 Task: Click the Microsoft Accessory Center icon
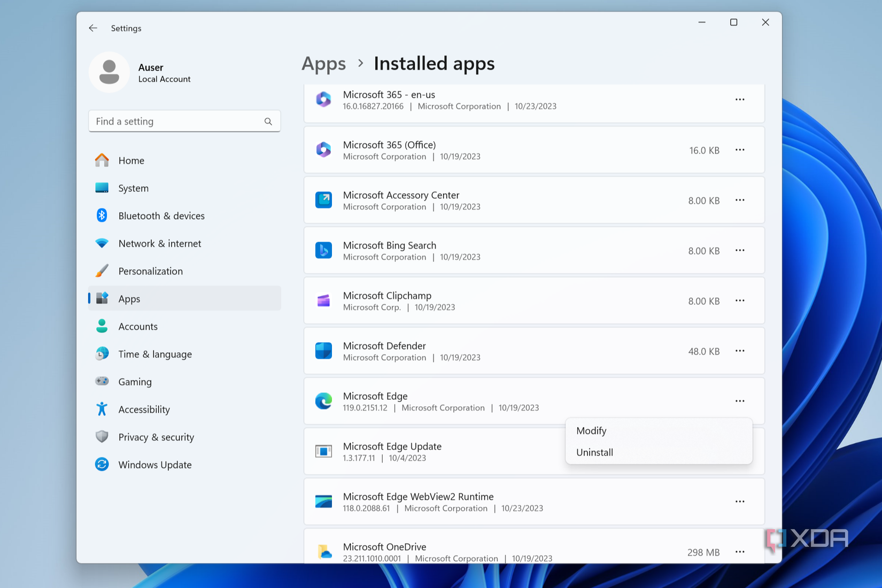tap(323, 200)
